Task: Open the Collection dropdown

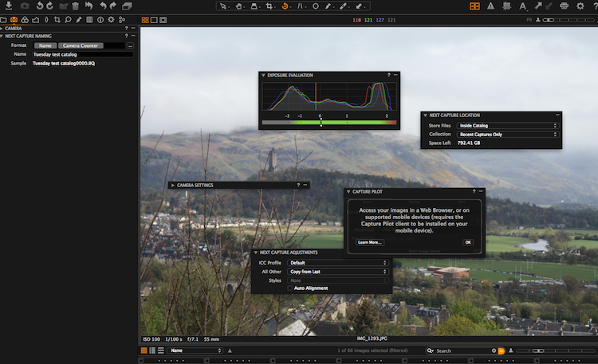Action: click(506, 135)
